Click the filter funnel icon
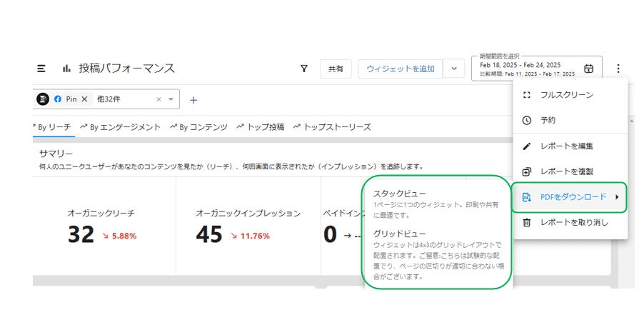Screen dimensions: 644x330 (304, 69)
